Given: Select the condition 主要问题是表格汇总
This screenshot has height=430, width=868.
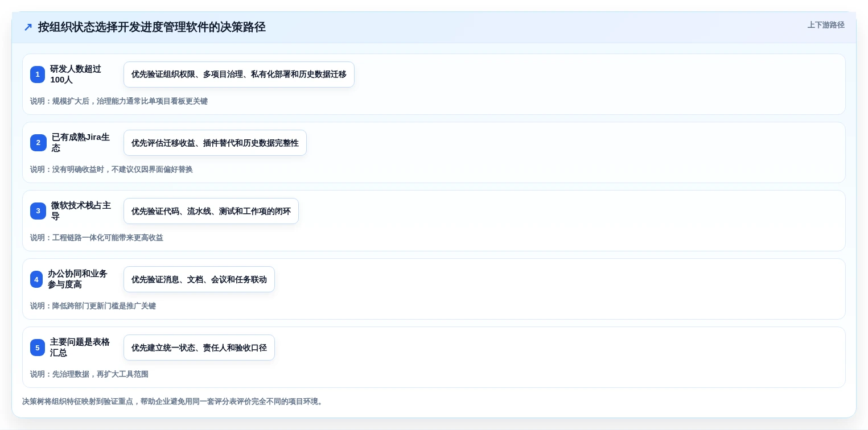Looking at the screenshot, I should [x=80, y=348].
